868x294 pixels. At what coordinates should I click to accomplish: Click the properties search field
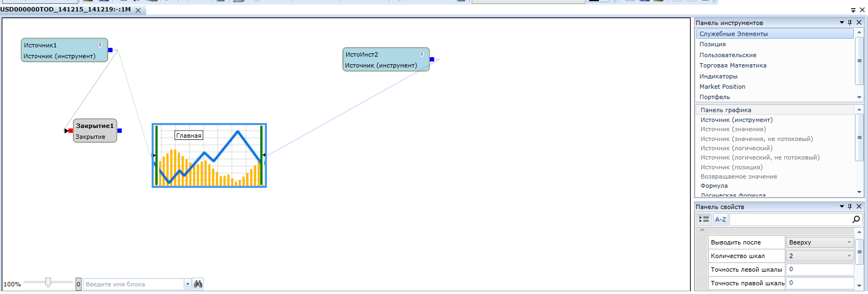791,219
